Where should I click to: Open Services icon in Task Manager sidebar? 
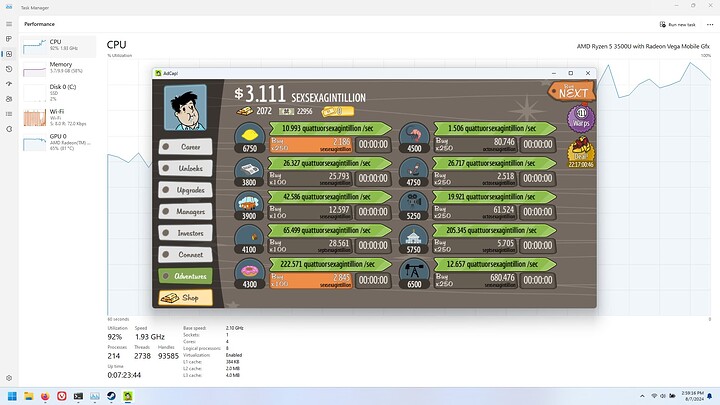pyautogui.click(x=9, y=129)
